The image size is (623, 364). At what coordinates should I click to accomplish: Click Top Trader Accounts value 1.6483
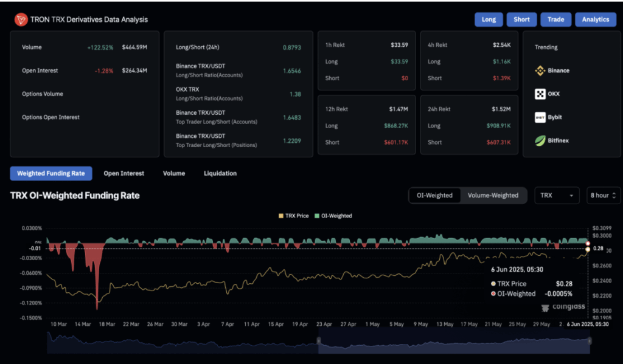pos(291,118)
